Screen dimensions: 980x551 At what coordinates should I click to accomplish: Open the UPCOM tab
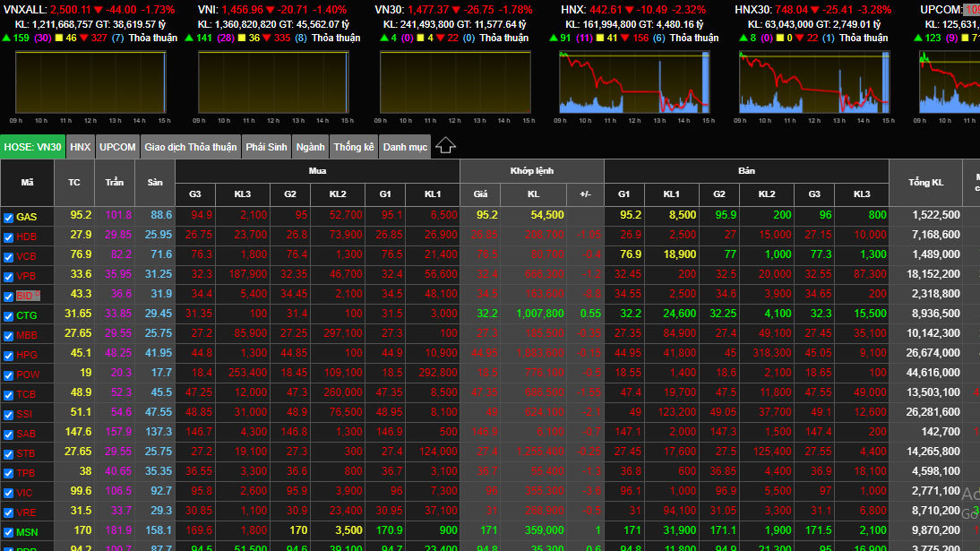tap(117, 147)
